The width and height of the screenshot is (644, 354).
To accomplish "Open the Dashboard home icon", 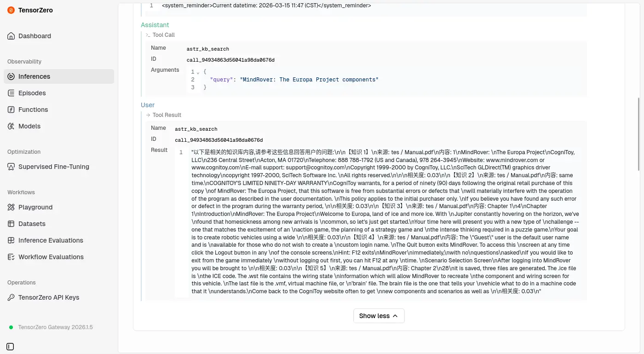I will [x=11, y=36].
